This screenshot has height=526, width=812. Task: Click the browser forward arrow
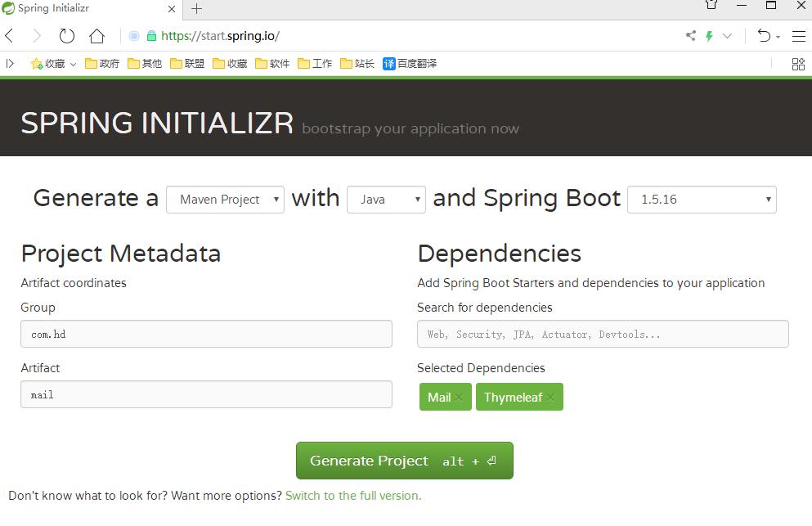[37, 36]
